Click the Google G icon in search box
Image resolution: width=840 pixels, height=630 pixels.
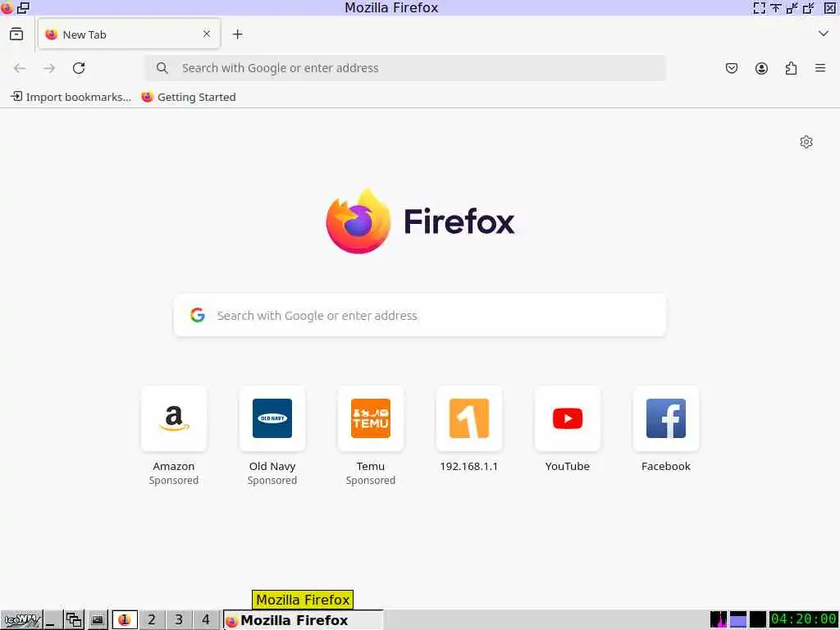tap(197, 315)
